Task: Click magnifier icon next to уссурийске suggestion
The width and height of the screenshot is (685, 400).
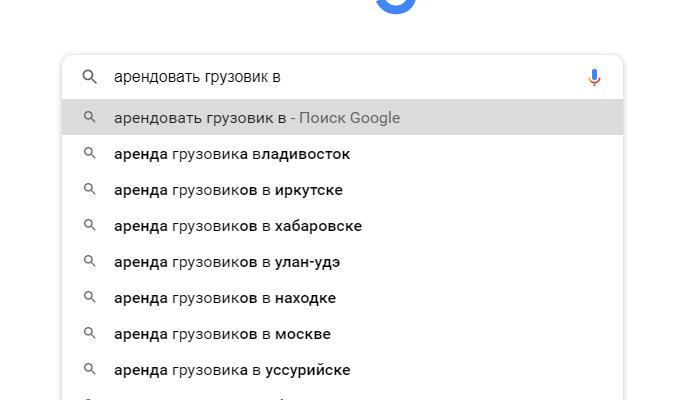Action: (90, 370)
